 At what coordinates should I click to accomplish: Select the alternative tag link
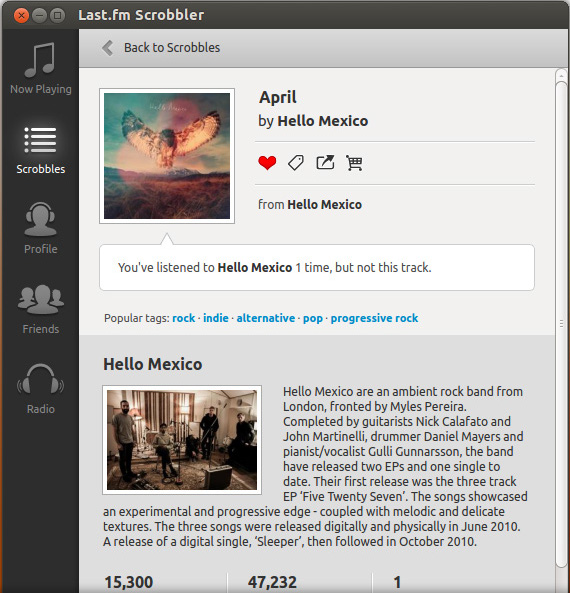click(x=266, y=318)
